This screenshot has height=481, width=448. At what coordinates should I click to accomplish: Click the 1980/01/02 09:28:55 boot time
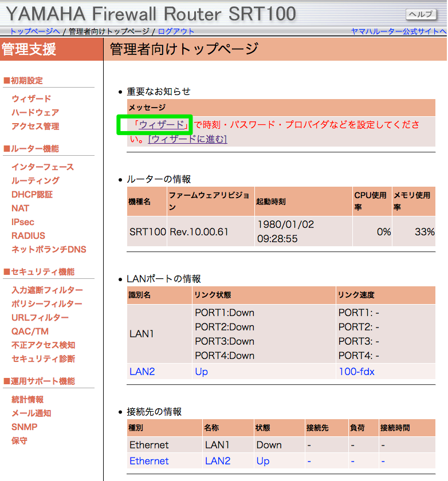tap(286, 231)
